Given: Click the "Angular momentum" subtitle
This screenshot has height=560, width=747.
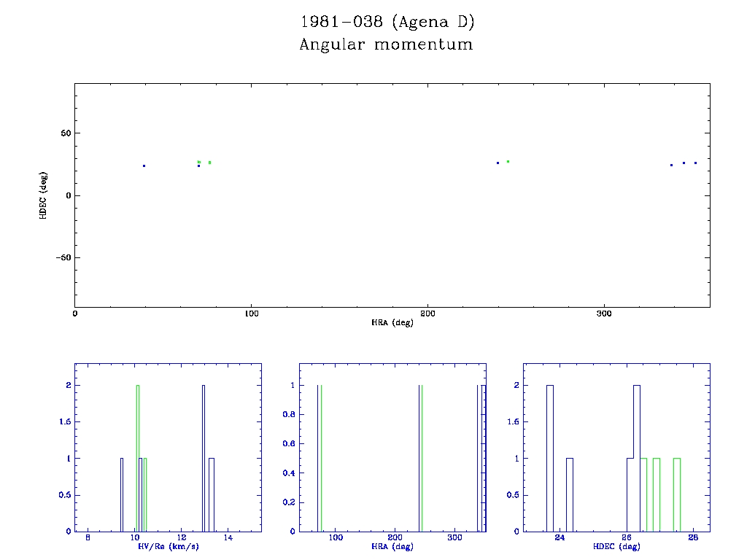Looking at the screenshot, I should 387,44.
